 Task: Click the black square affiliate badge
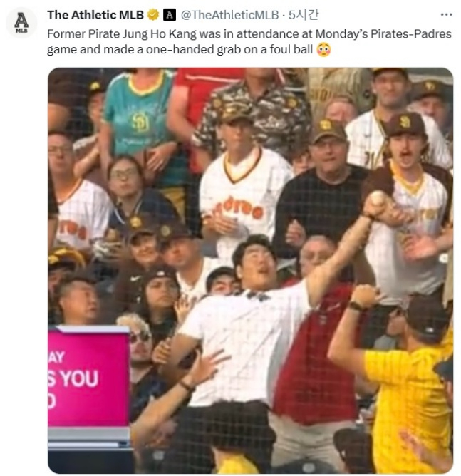(170, 15)
